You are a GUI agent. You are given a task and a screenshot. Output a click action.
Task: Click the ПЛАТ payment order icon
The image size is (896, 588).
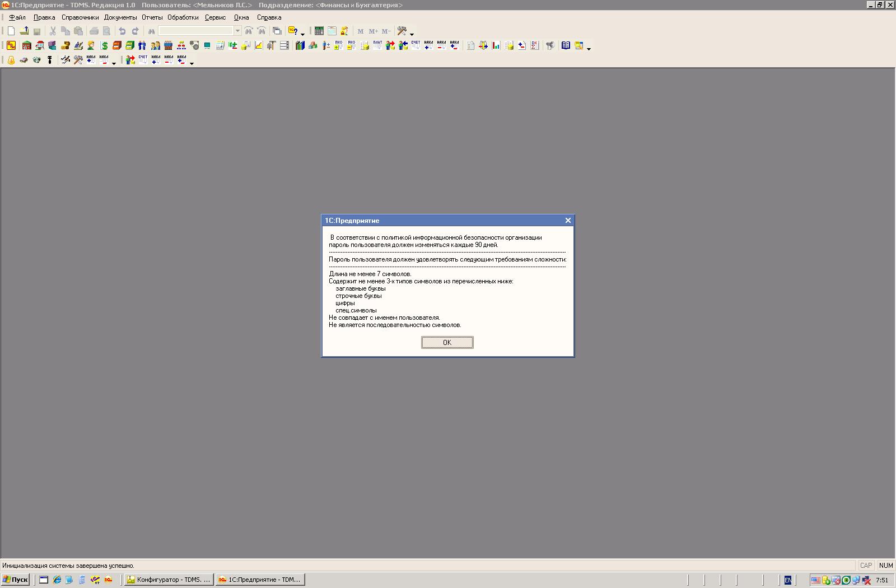pyautogui.click(x=377, y=45)
